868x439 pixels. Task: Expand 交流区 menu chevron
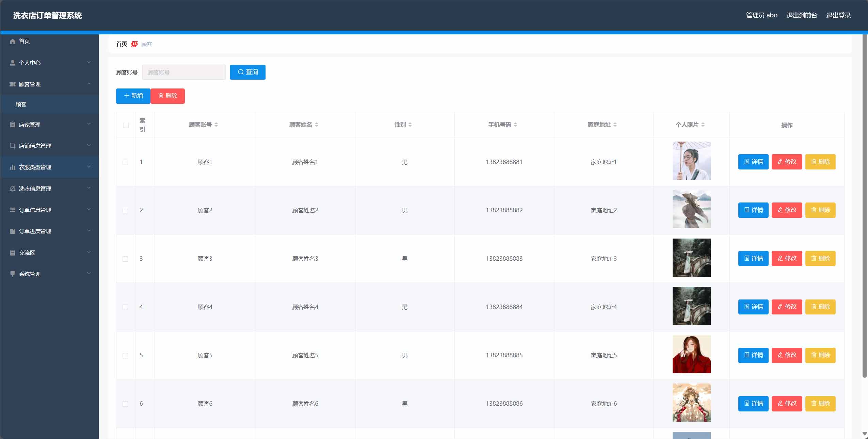tap(89, 252)
